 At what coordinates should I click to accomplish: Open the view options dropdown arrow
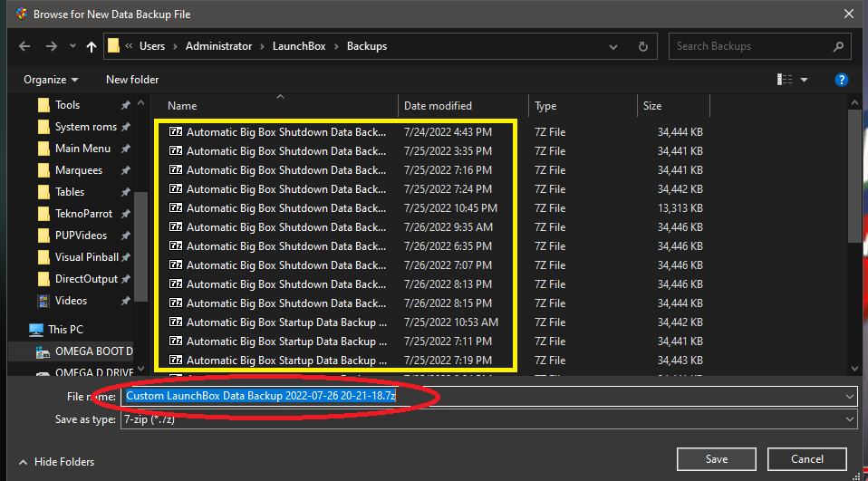[x=804, y=80]
